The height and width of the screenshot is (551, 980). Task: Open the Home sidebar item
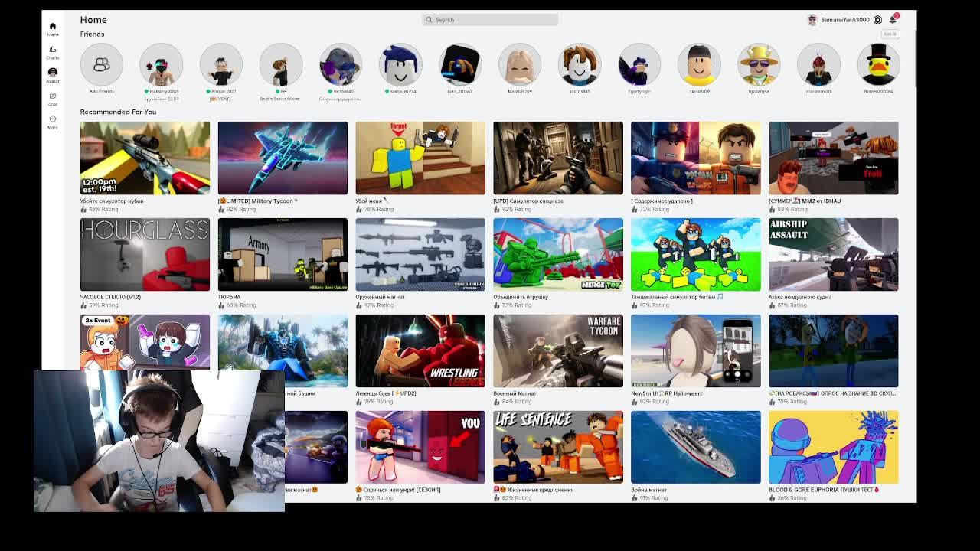click(53, 28)
